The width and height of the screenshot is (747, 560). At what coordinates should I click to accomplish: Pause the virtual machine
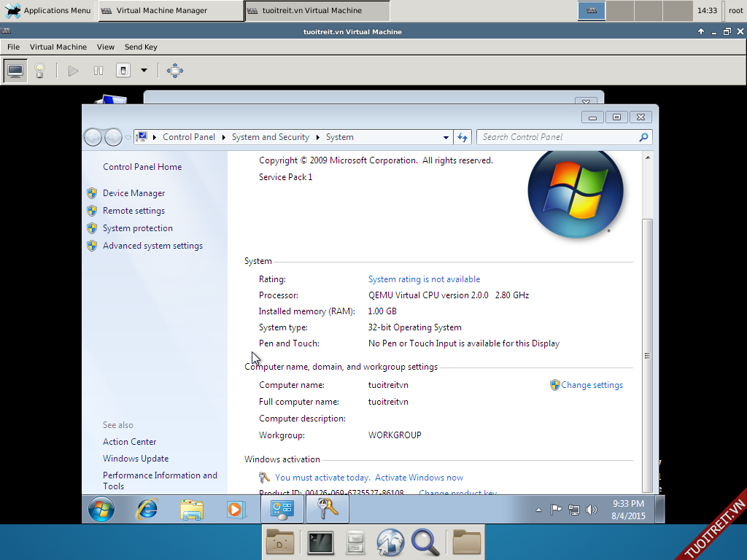(x=98, y=71)
